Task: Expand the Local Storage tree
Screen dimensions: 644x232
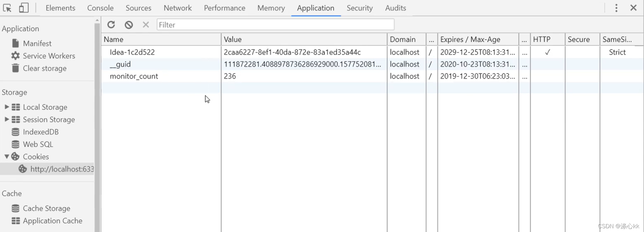Action: (7, 107)
